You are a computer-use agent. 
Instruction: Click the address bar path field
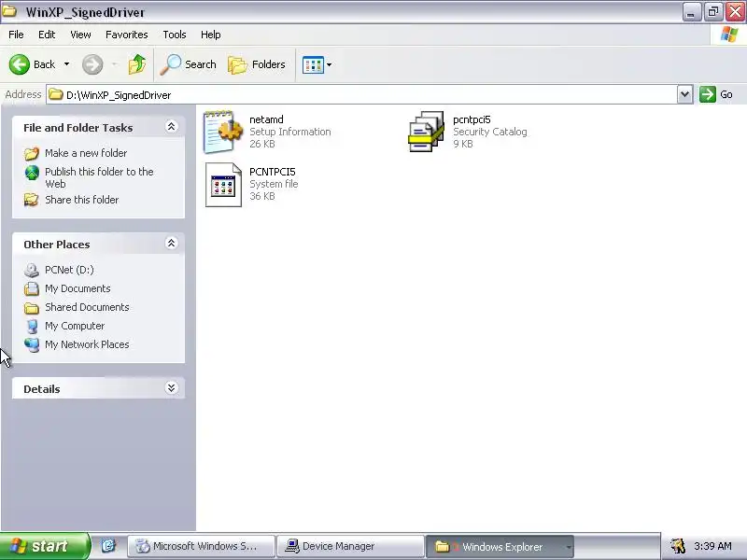tap(361, 95)
